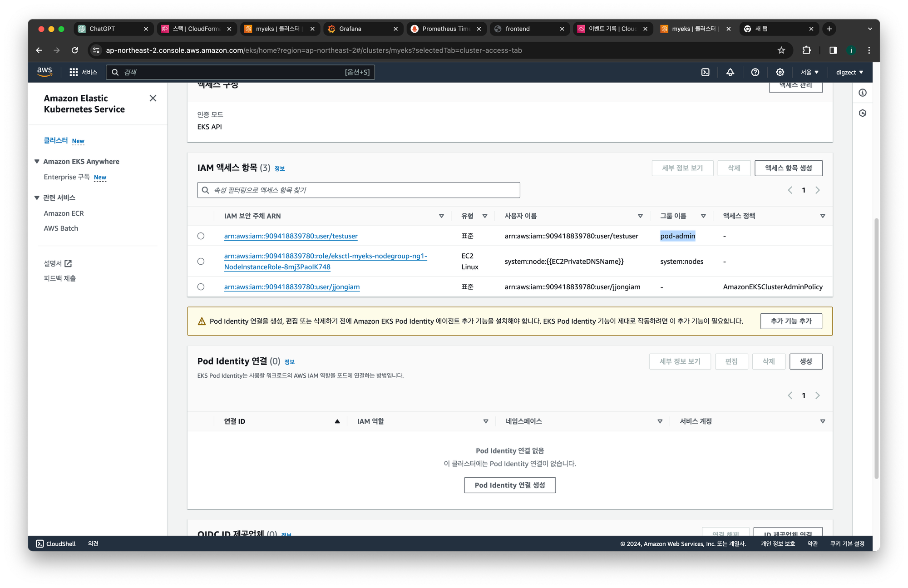
Task: Open the info panel icon on the right
Action: pyautogui.click(x=863, y=93)
